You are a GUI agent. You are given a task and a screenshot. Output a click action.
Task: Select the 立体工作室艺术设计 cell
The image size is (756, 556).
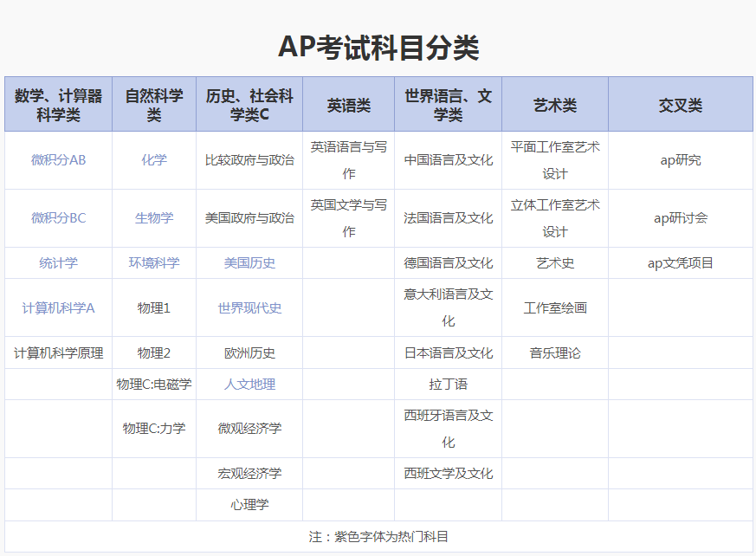tap(555, 218)
